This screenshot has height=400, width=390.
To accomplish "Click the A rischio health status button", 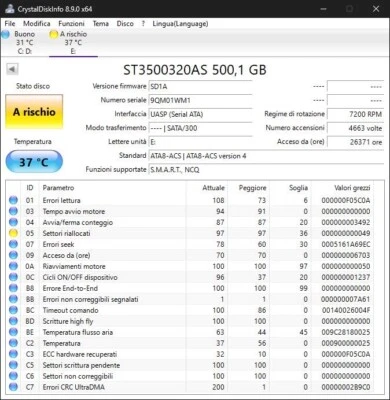I will point(34,112).
